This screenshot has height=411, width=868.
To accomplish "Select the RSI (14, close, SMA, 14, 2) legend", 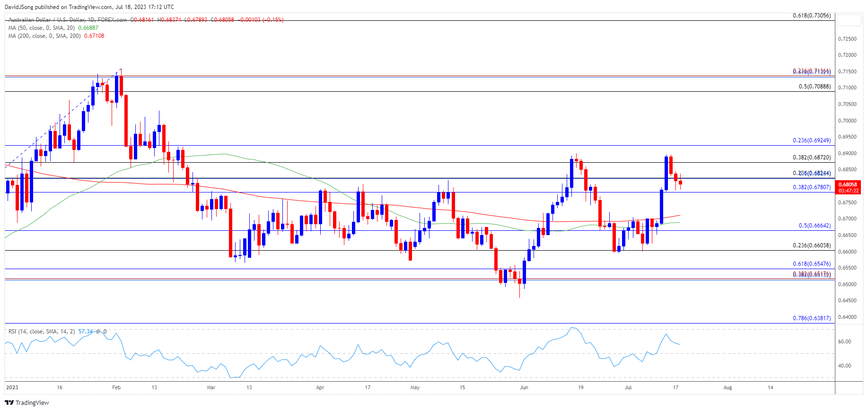I will tap(42, 332).
